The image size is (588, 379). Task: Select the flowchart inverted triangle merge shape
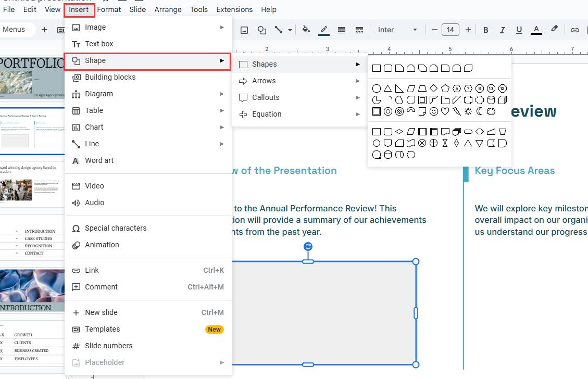[479, 143]
